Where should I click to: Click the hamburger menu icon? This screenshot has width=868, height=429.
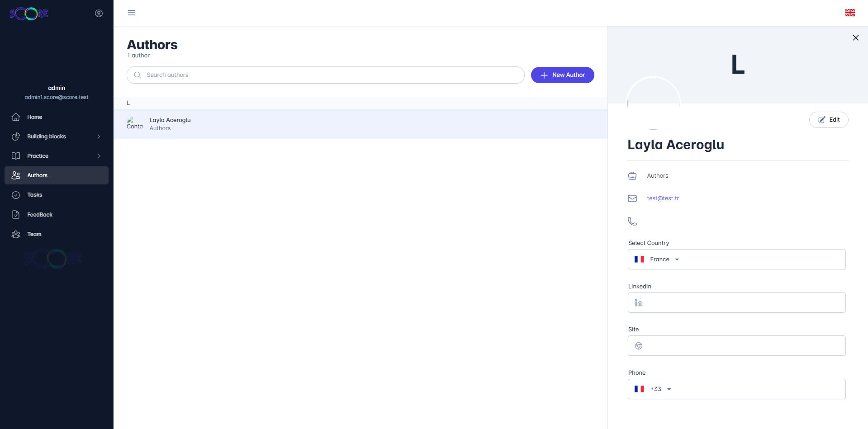pyautogui.click(x=131, y=13)
